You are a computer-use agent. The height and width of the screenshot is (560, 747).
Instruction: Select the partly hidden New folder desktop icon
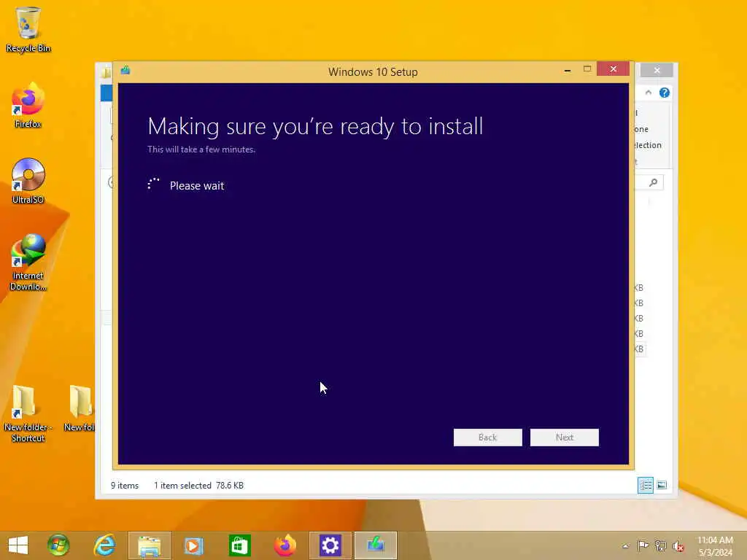[x=80, y=408]
